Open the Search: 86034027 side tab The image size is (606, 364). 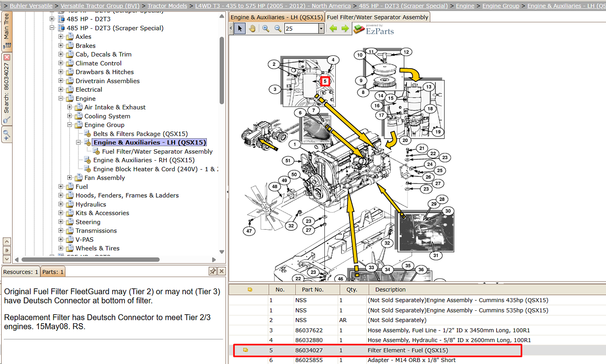(6, 88)
